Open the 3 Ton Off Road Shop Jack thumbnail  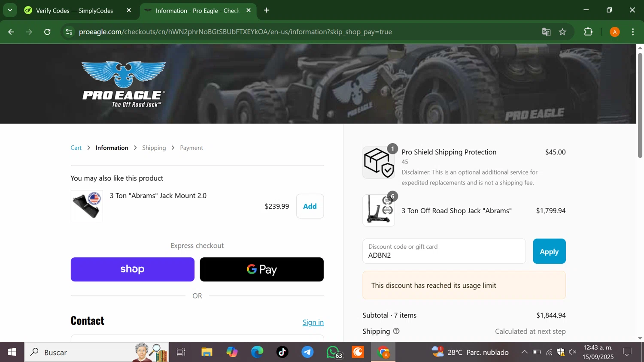(379, 210)
